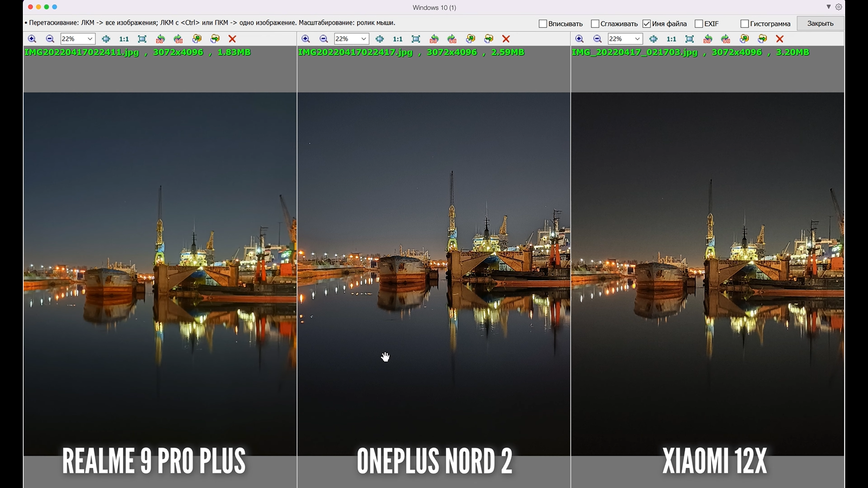Click the center-fit crosshair icon in the OnePlus panel
The height and width of the screenshot is (488, 868).
coord(380,39)
